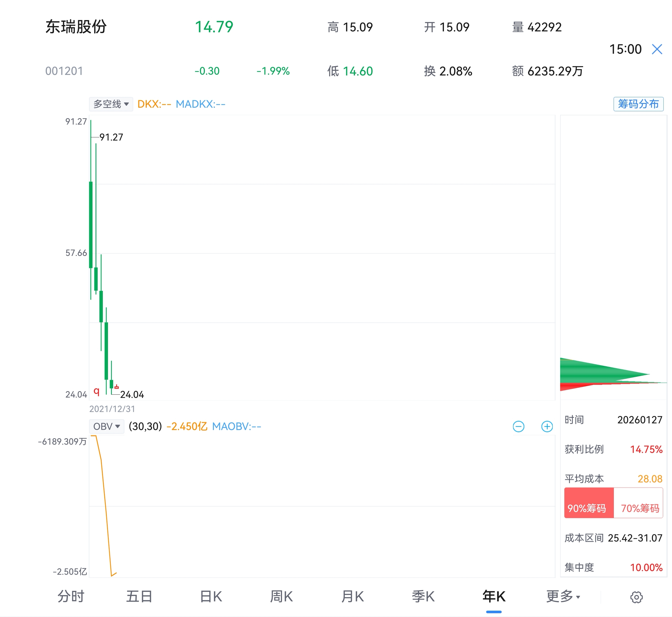The width and height of the screenshot is (672, 617).
Task: Click the 东瑞股份 stock name
Action: [x=76, y=27]
